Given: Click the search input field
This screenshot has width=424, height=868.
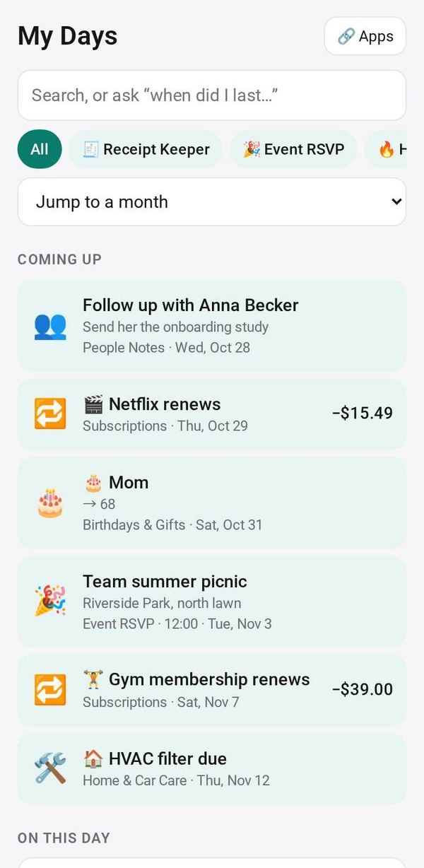Looking at the screenshot, I should (212, 95).
